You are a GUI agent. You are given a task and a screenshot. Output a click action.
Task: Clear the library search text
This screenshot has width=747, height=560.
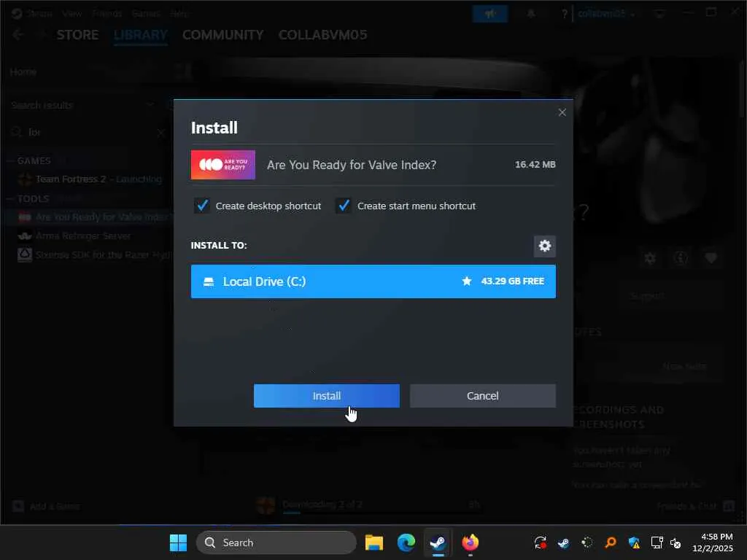(161, 133)
